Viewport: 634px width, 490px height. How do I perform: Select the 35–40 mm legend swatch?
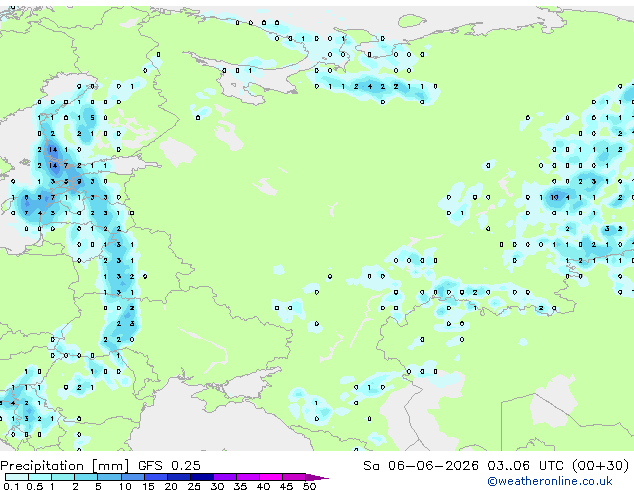point(248,477)
